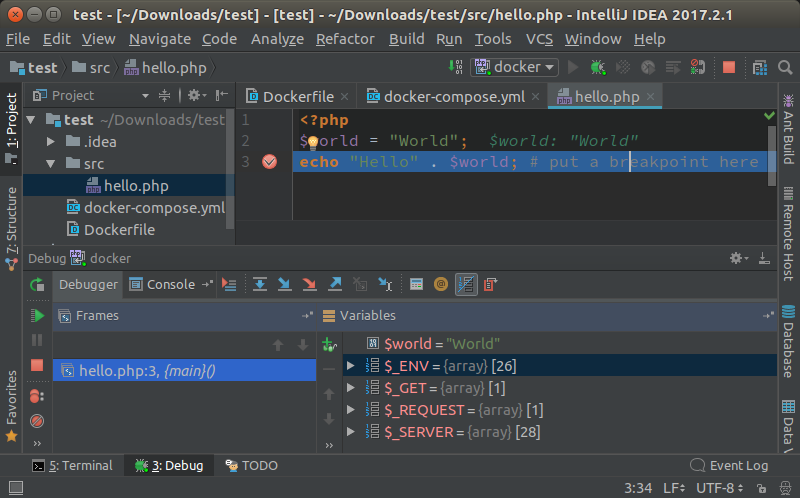Expand the $_GET array variable
Screen dimensions: 800x498
pos(351,388)
